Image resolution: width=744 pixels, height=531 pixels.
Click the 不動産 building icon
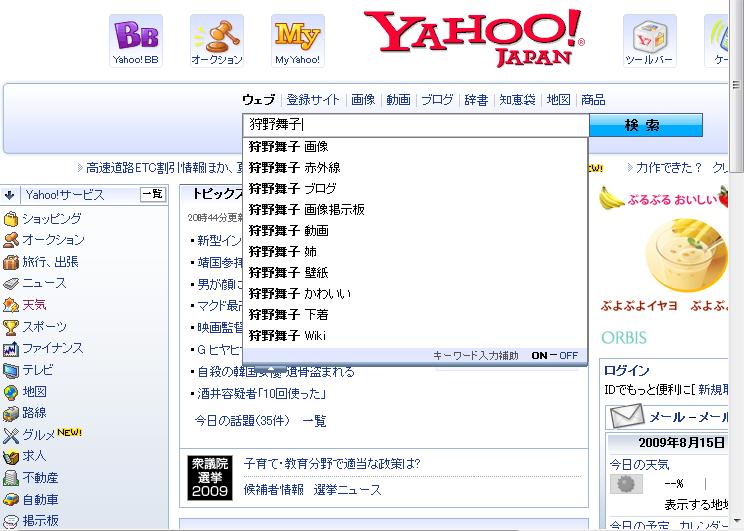pyautogui.click(x=10, y=478)
